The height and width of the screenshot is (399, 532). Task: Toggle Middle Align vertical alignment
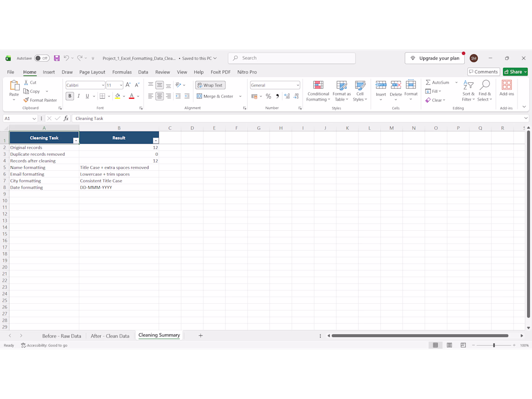(x=160, y=85)
